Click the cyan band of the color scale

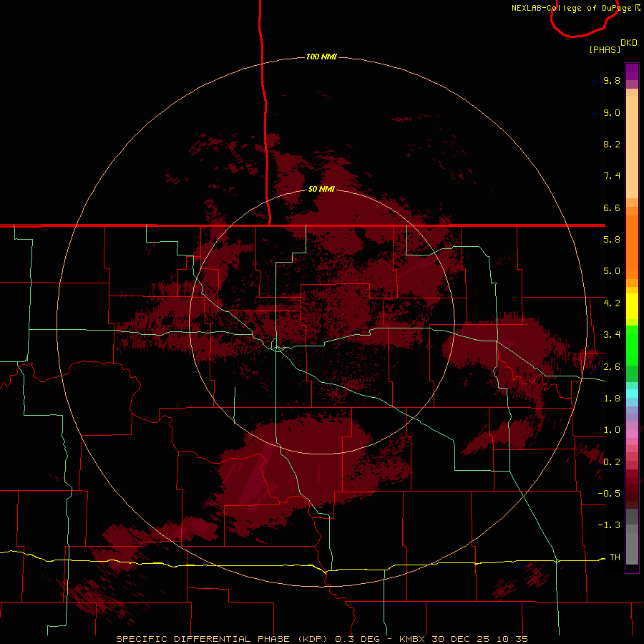point(632,394)
